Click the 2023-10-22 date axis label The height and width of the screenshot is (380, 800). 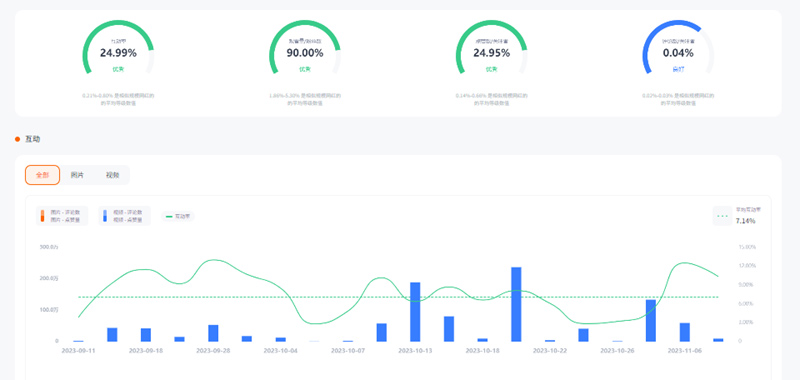pos(550,351)
